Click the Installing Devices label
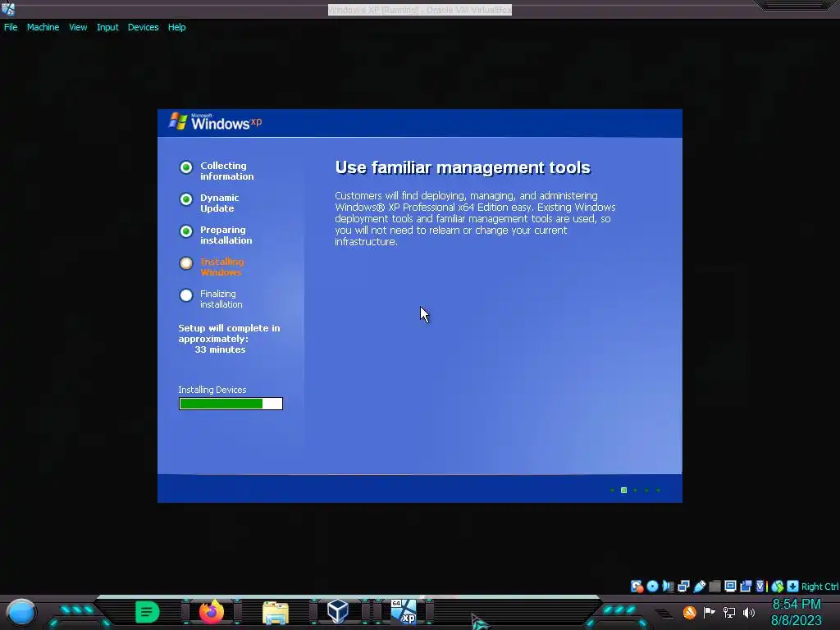 (x=212, y=390)
